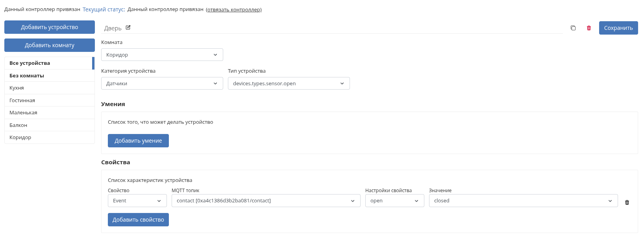The height and width of the screenshot is (246, 644).
Task: Open Настройки свойства dropdown showing open
Action: click(394, 201)
